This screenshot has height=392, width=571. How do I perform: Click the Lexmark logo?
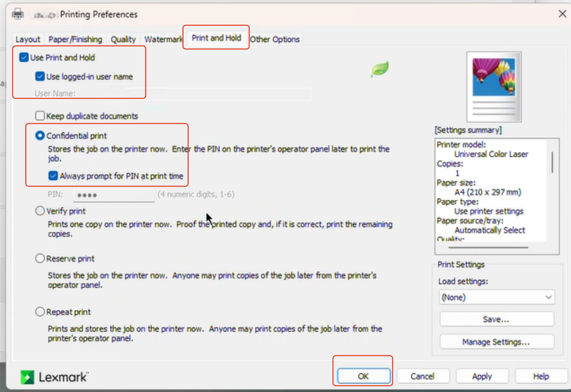click(x=54, y=377)
